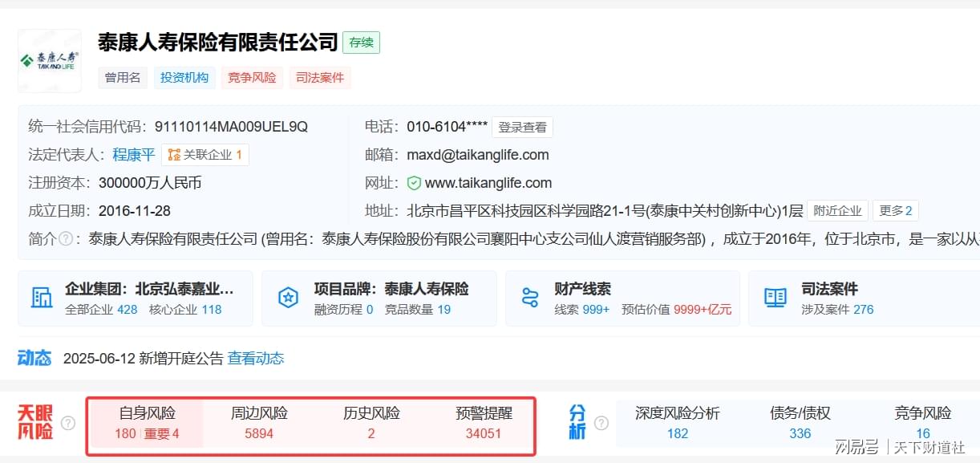Click the registered capital 300000万人民币
Image resolution: width=980 pixels, height=463 pixels.
150,183
